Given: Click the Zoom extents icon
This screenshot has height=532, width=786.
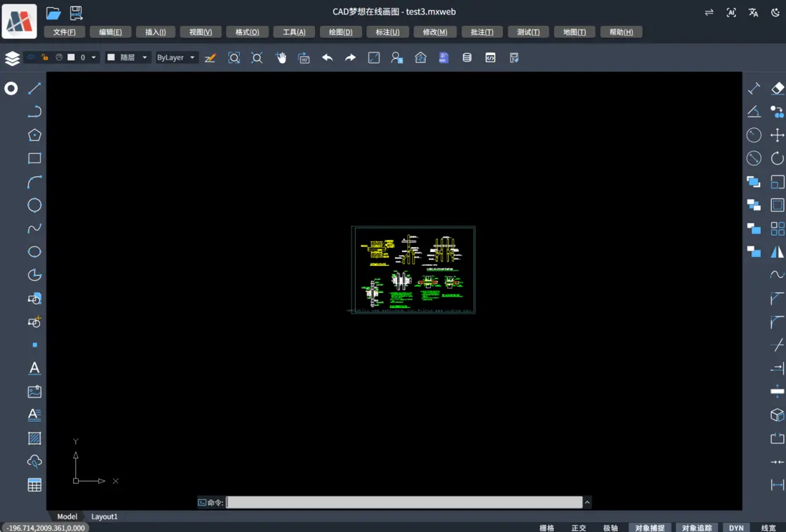Looking at the screenshot, I should point(257,58).
